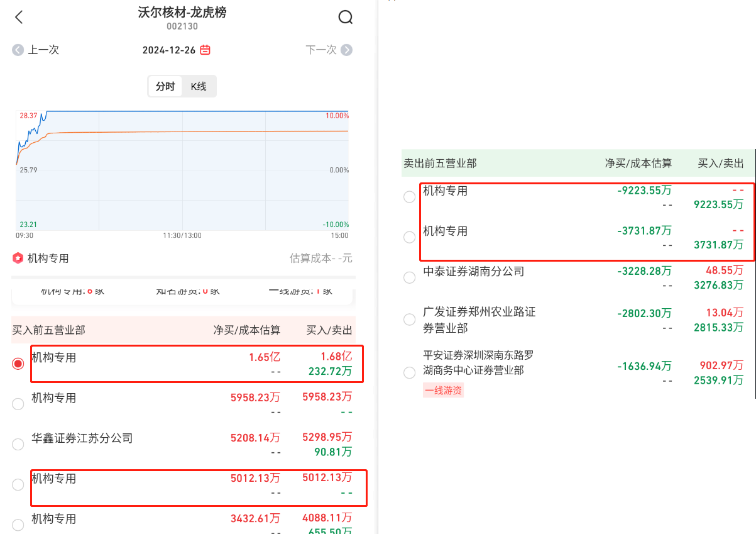Select 5958.23万 机构专用 buyer radio button

point(18,404)
